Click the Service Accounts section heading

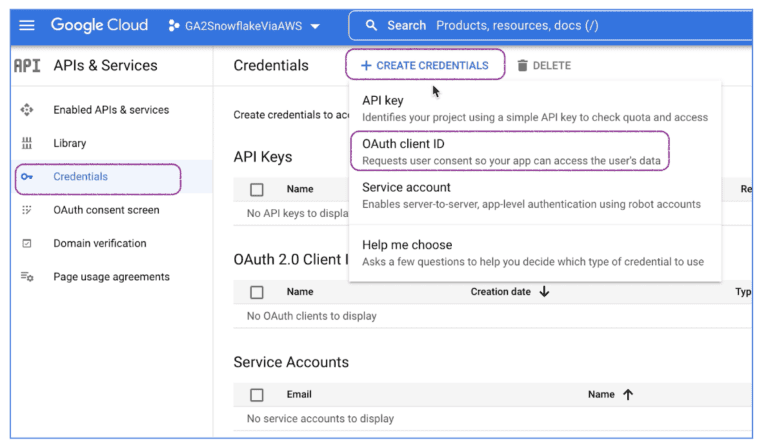(x=291, y=362)
